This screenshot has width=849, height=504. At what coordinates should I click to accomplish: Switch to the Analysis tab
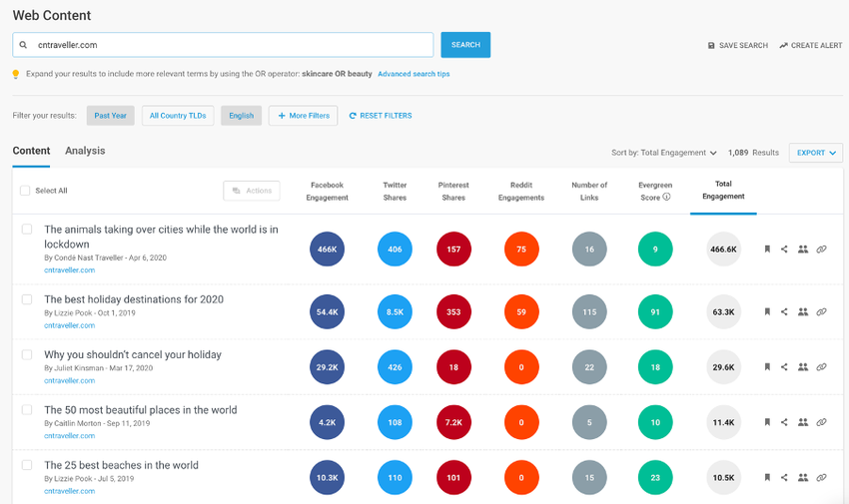(x=85, y=151)
